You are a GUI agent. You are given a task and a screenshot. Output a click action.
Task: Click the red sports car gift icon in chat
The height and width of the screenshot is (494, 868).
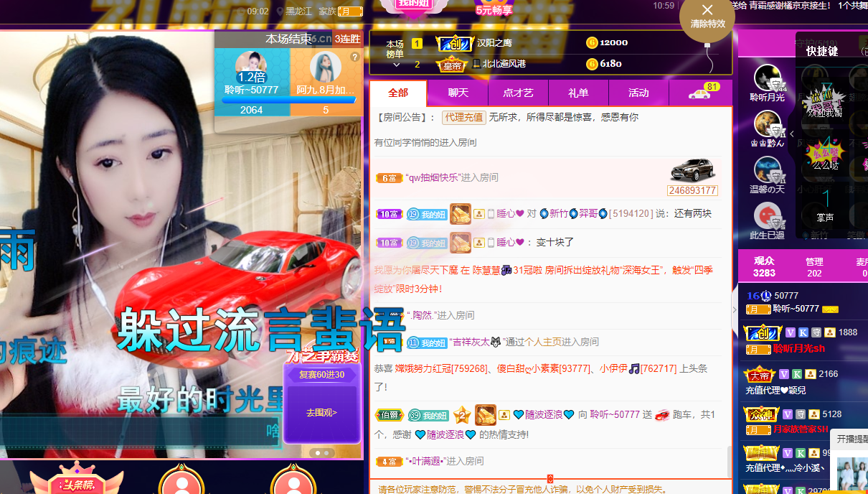(662, 414)
